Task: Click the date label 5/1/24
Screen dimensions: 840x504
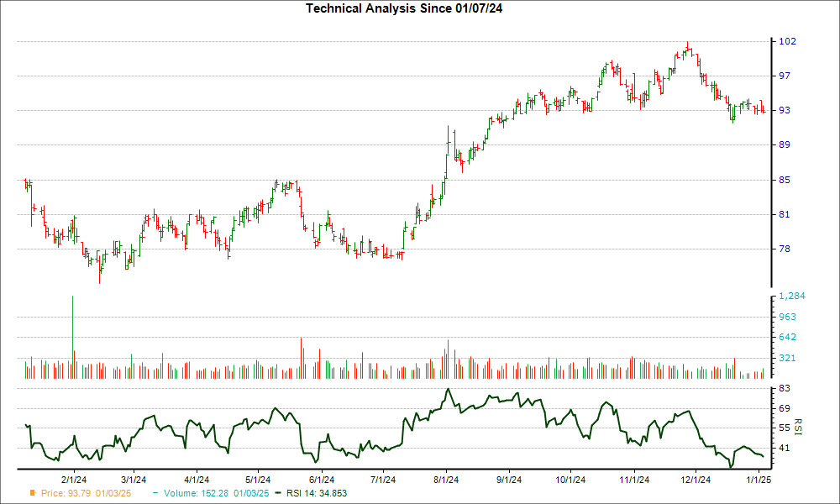Action: [x=258, y=480]
